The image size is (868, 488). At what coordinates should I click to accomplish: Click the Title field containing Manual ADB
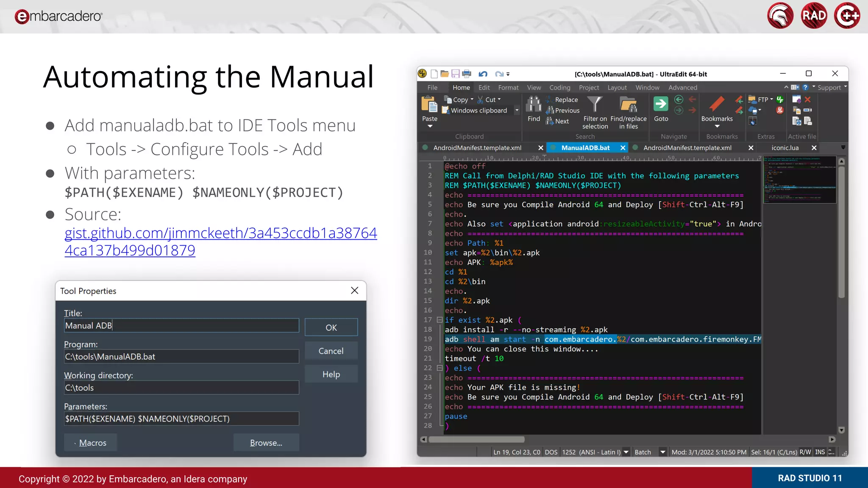pos(181,325)
